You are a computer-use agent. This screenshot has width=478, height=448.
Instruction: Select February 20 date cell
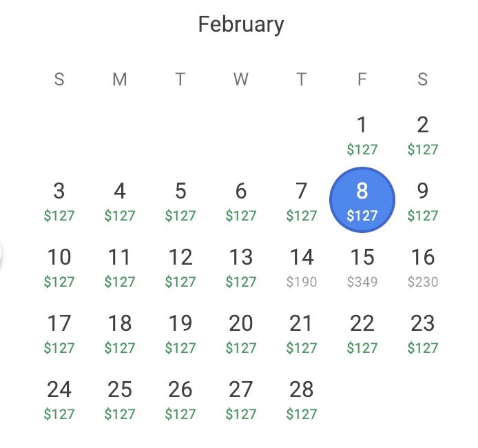click(241, 333)
